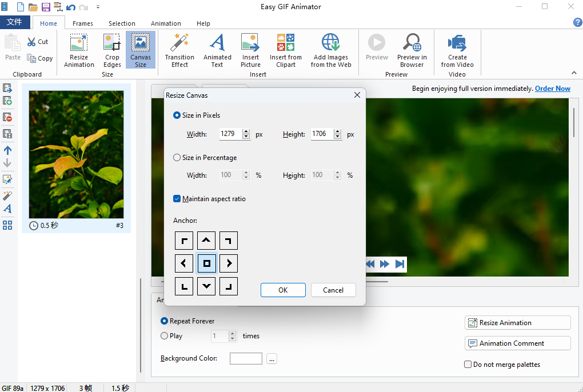This screenshot has height=392, width=583.
Task: Add a new frame with the green plus icon
Action: tap(7, 101)
